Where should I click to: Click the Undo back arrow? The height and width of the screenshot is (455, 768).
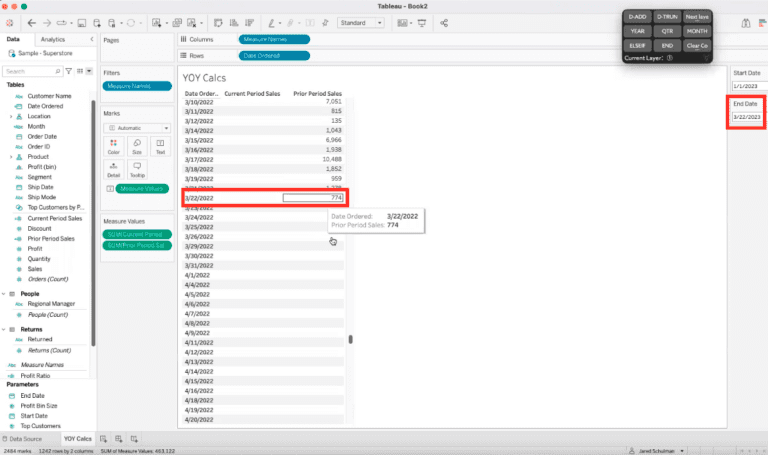tap(32, 23)
